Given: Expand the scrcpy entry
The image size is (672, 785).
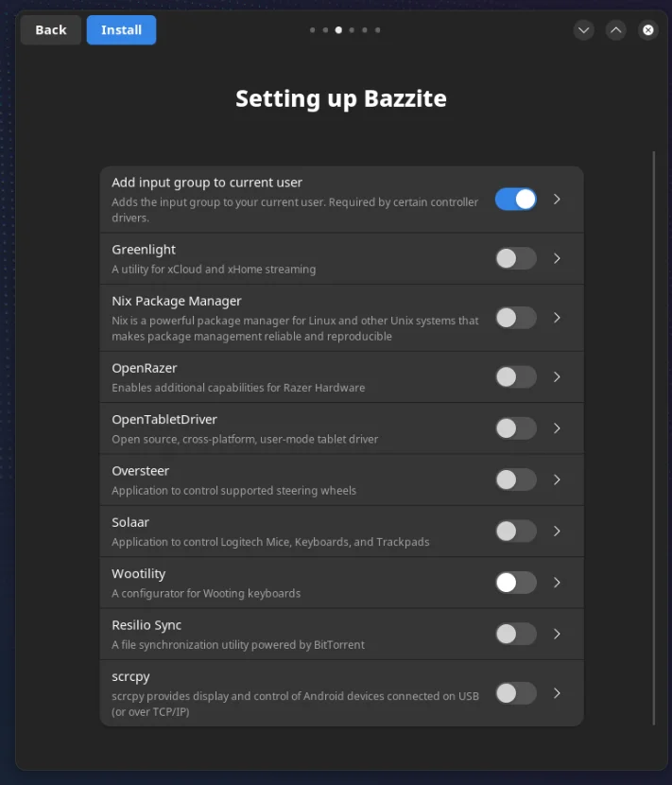Looking at the screenshot, I should pyautogui.click(x=557, y=693).
